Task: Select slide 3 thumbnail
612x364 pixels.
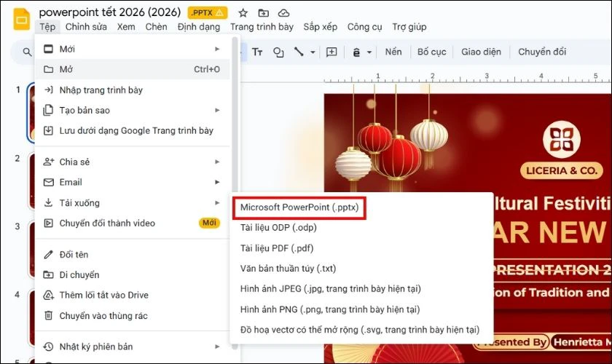Action: point(31,250)
